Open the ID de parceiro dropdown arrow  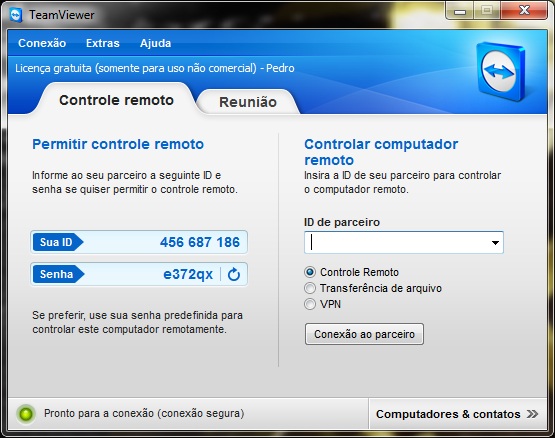495,243
